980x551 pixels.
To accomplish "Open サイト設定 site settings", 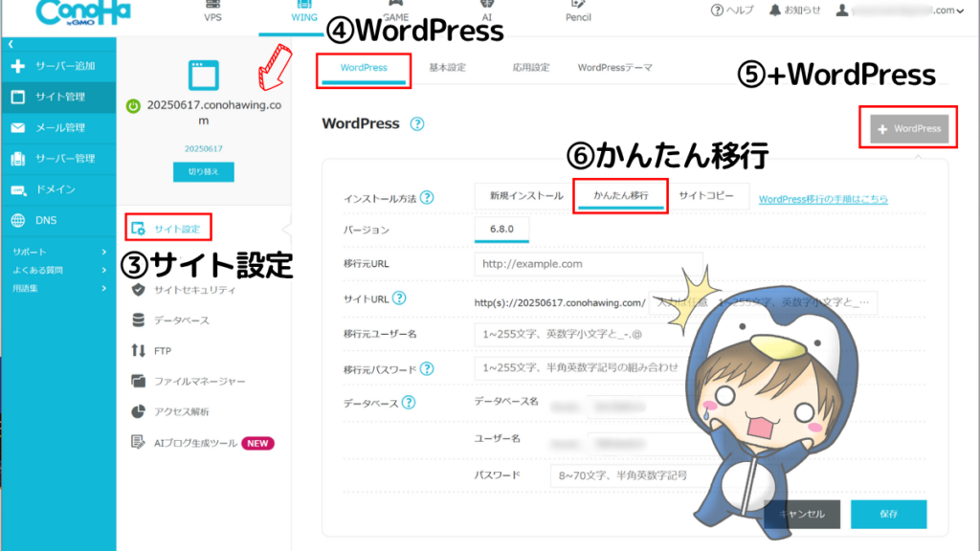I will coord(168,229).
